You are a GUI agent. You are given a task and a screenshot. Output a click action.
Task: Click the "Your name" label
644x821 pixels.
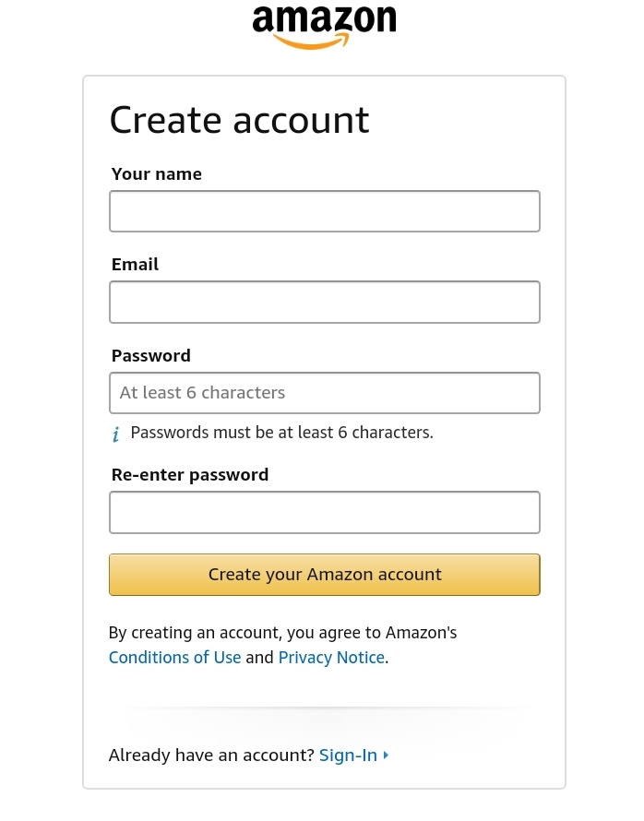156,174
